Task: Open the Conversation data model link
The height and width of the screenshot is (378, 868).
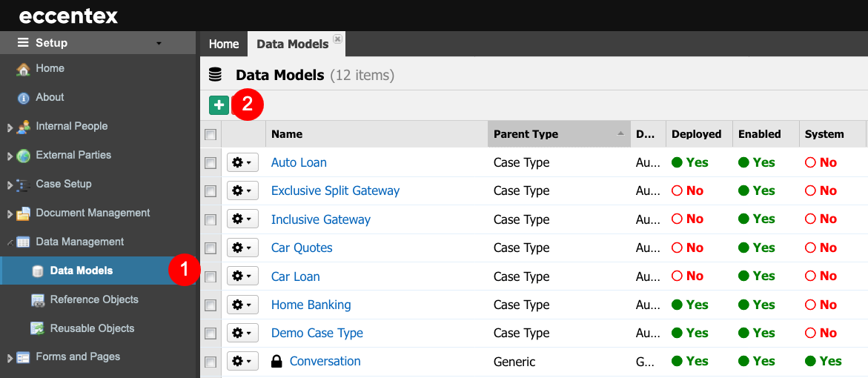Action: click(x=325, y=362)
